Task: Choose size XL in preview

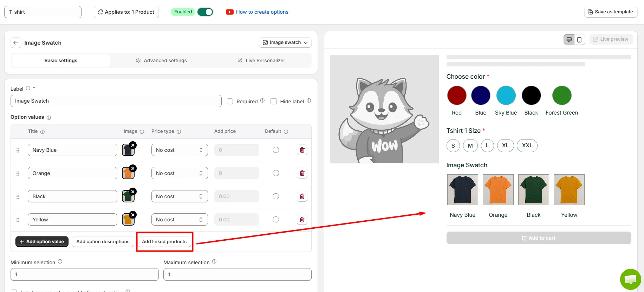Action: [505, 145]
